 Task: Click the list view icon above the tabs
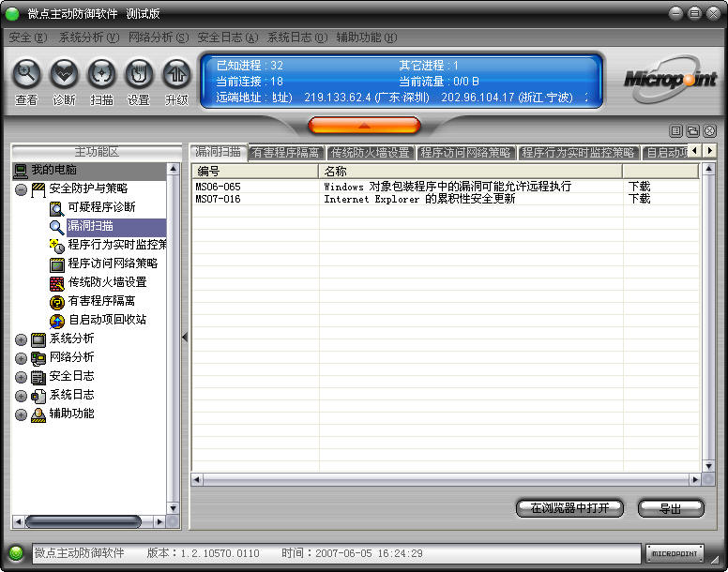[x=676, y=131]
